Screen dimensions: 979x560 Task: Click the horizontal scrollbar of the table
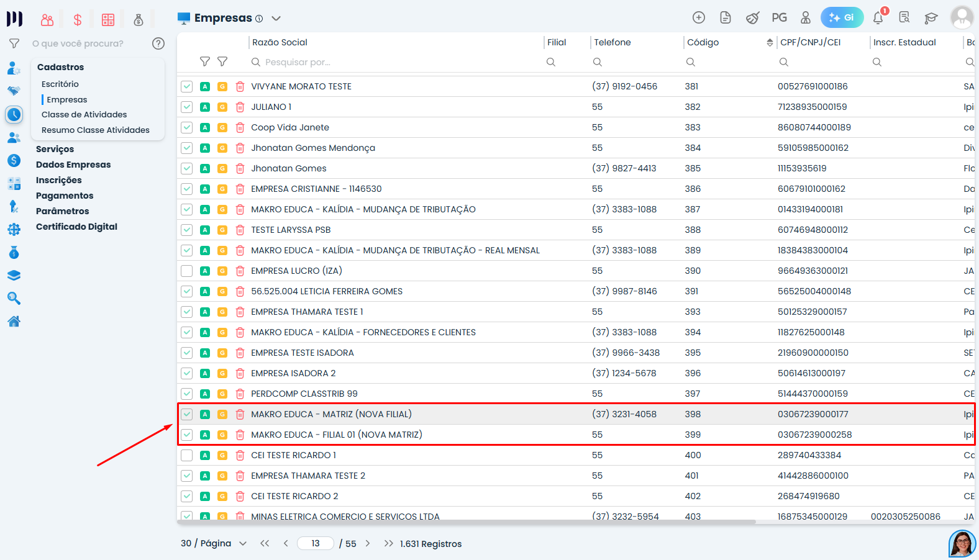[466, 522]
